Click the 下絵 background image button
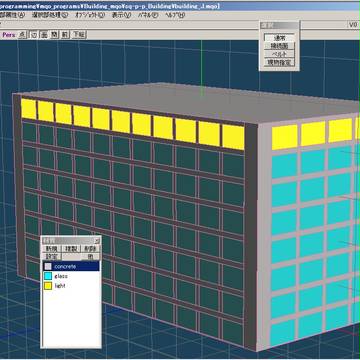 click(x=79, y=35)
